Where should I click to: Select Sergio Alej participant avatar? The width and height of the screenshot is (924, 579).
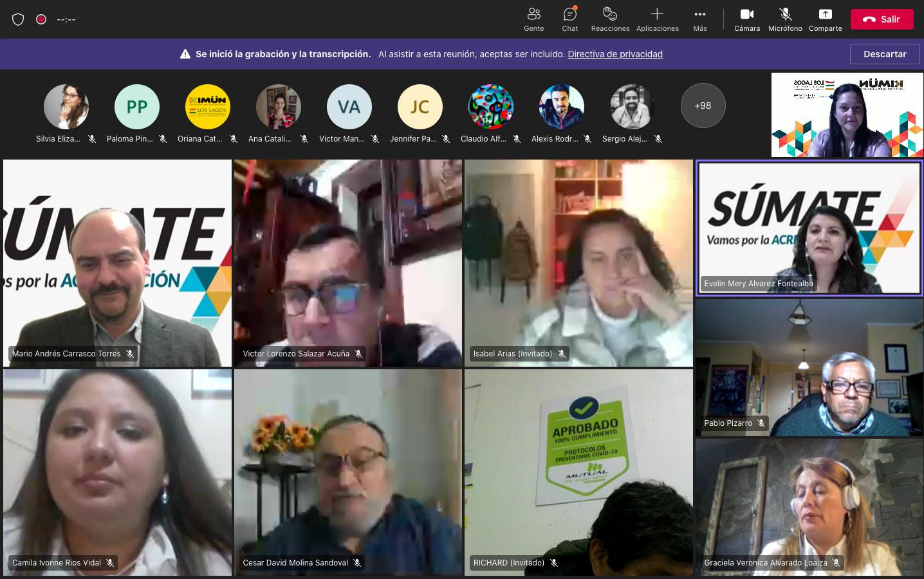pyautogui.click(x=633, y=106)
